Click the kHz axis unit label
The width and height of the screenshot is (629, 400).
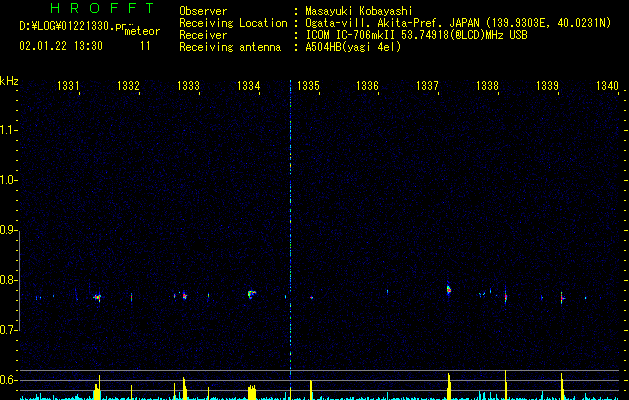9,81
